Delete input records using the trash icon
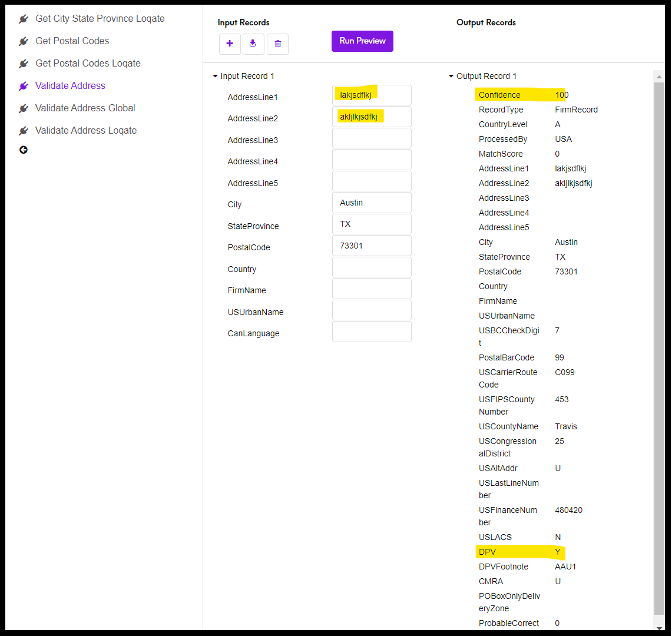This screenshot has height=636, width=672. (277, 44)
